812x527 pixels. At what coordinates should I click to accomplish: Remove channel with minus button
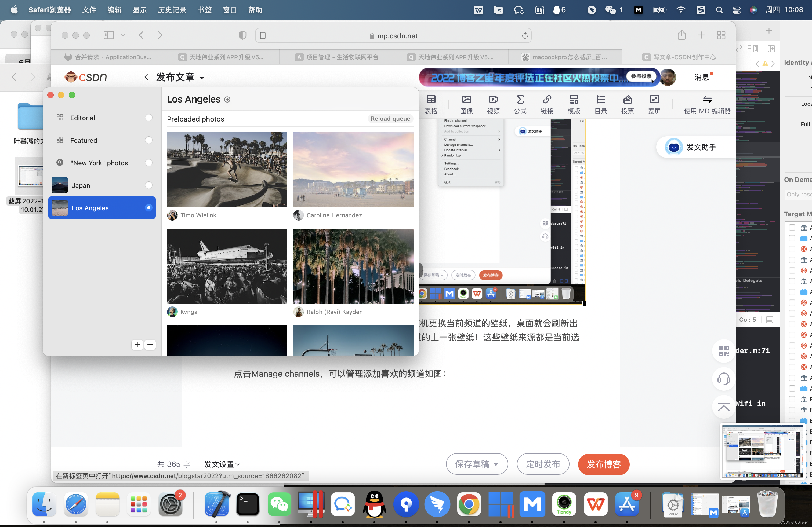coord(150,345)
